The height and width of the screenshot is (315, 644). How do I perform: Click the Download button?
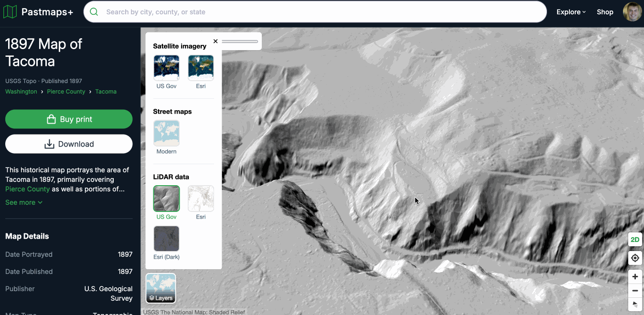[69, 144]
